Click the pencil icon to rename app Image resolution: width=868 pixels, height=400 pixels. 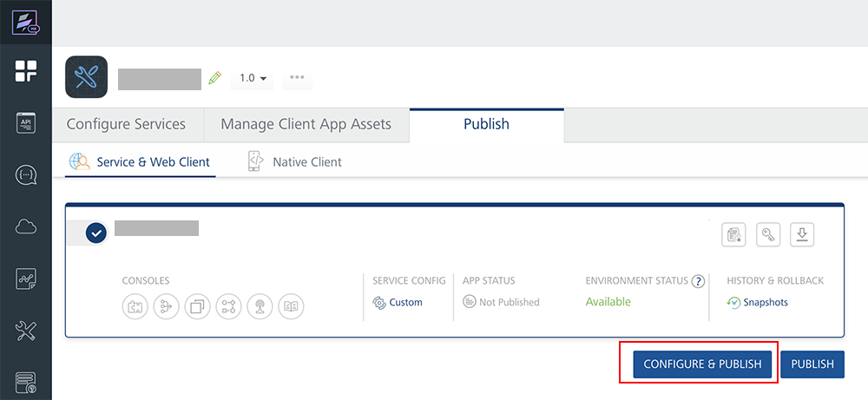tap(215, 78)
